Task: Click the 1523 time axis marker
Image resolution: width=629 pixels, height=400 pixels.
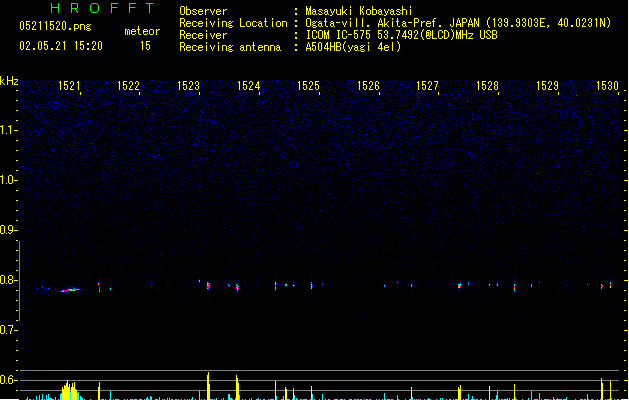Action: tap(188, 86)
